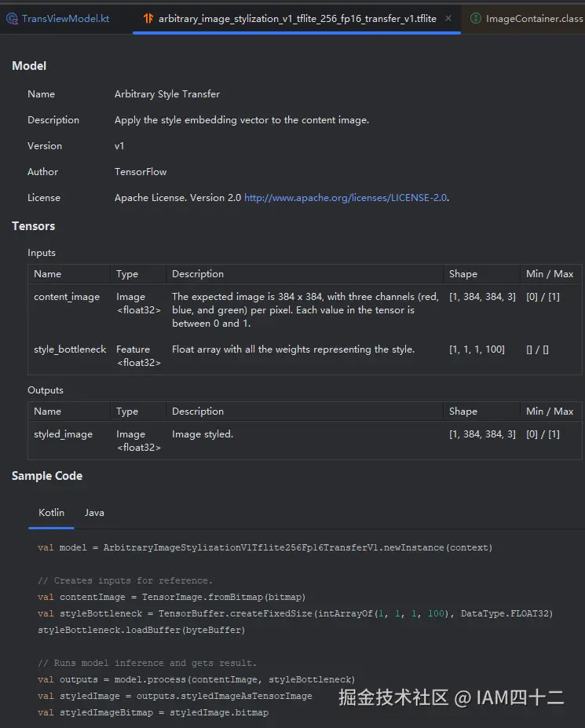This screenshot has height=728, width=585.
Task: Close the tflite model tab
Action: (x=448, y=18)
